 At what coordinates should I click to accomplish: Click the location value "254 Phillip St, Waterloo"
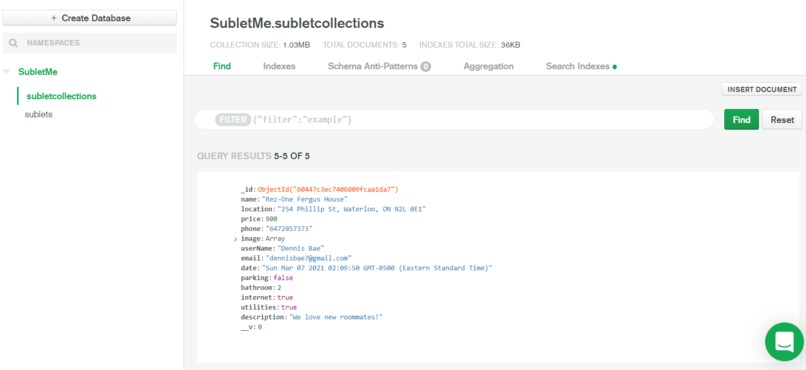coord(352,209)
